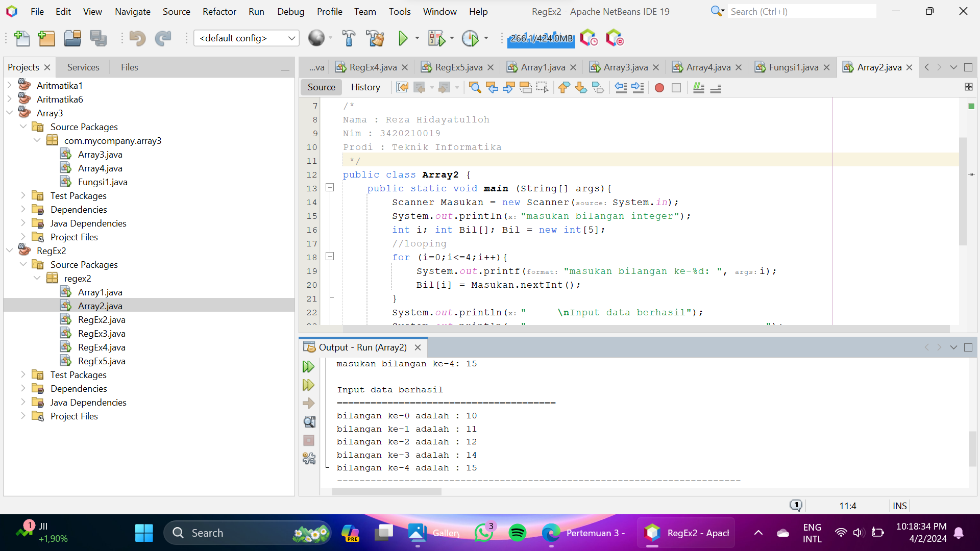Click the red Start Macro Recording icon
The image size is (980, 551).
click(x=659, y=88)
